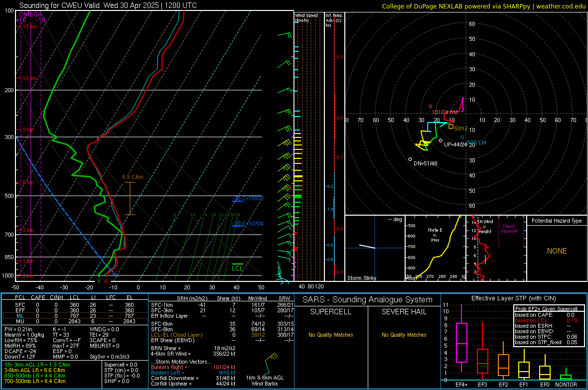The height and width of the screenshot is (390, 588).
Task: Click the Storm Slinky label
Action: pos(361,278)
